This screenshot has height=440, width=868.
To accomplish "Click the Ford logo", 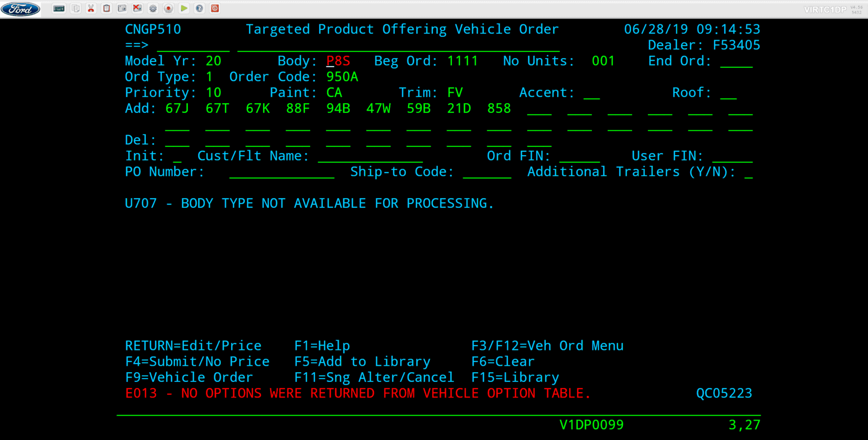I will [21, 9].
